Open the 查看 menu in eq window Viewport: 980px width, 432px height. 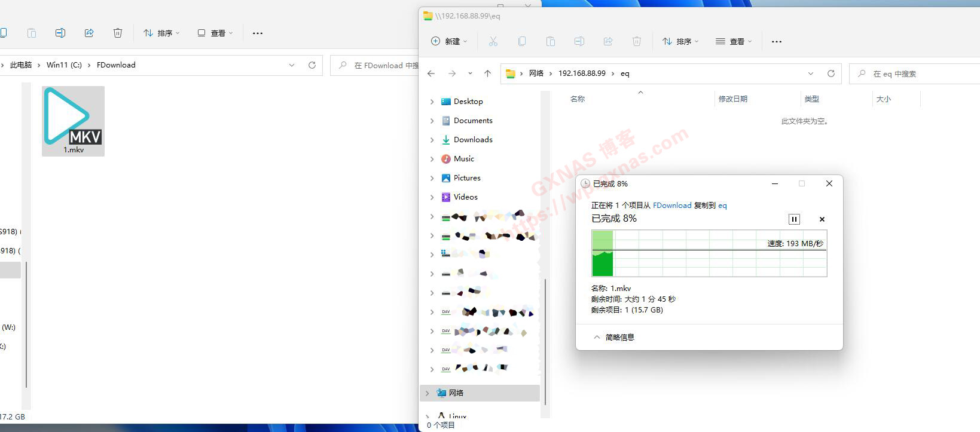pyautogui.click(x=733, y=41)
